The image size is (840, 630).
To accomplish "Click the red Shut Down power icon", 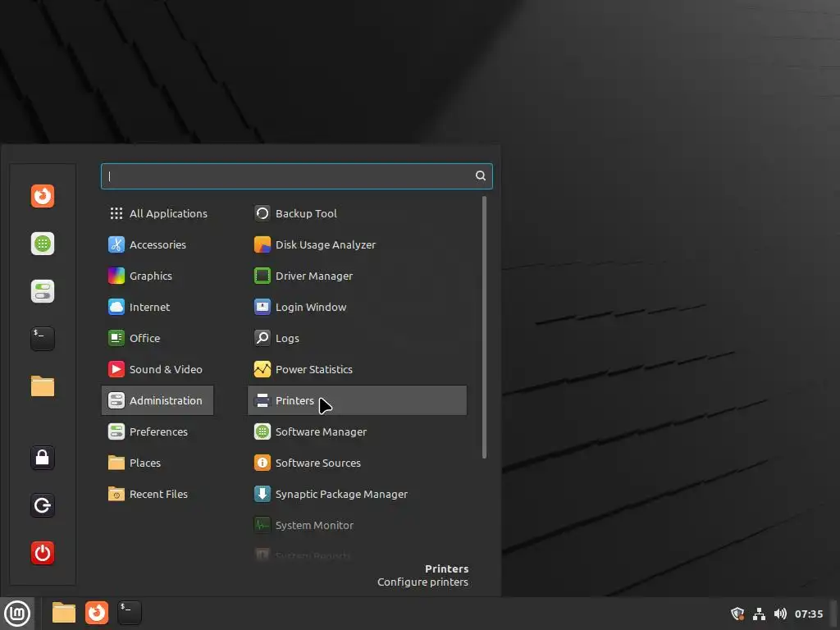I will coord(43,553).
